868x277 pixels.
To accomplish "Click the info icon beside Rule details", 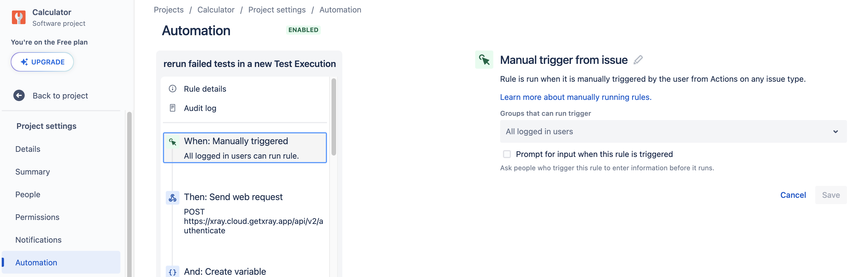I will (173, 89).
